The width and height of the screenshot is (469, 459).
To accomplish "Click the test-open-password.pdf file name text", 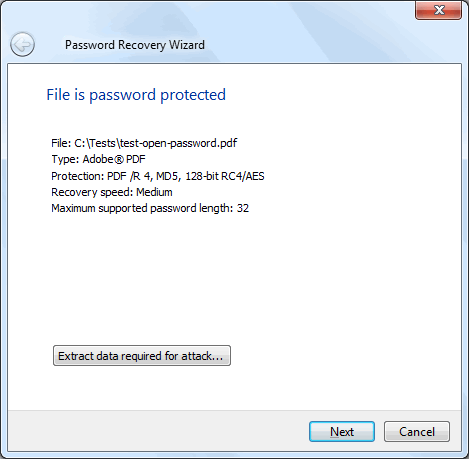I will click(178, 143).
